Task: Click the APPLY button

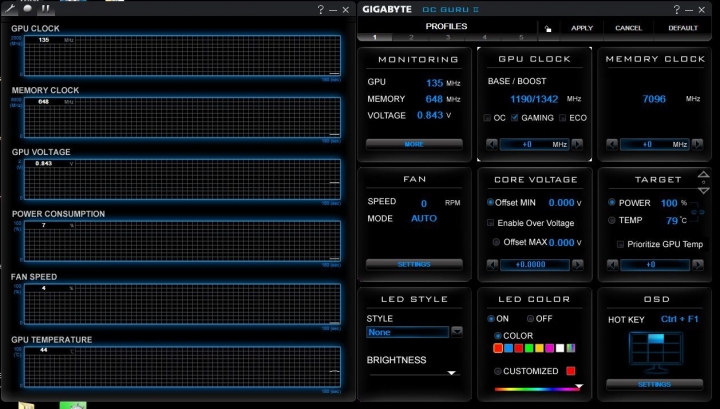Action: 582,28
